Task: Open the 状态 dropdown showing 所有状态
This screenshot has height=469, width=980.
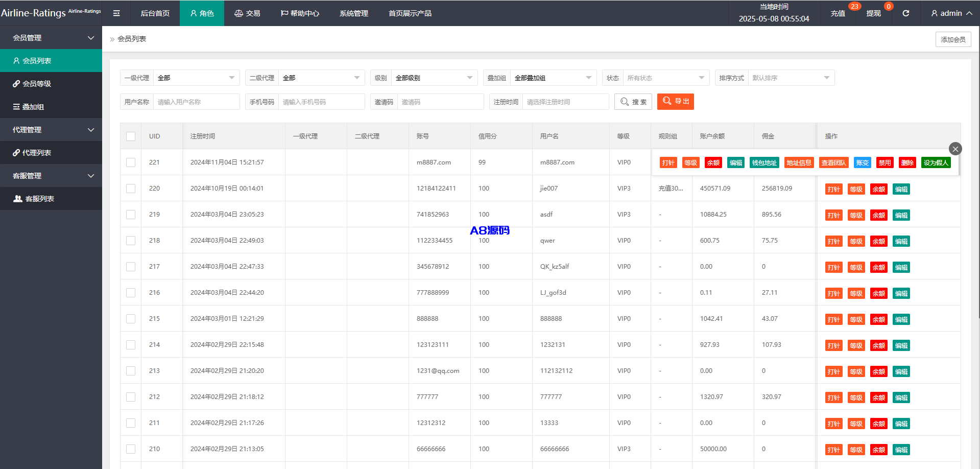Action: pyautogui.click(x=666, y=78)
